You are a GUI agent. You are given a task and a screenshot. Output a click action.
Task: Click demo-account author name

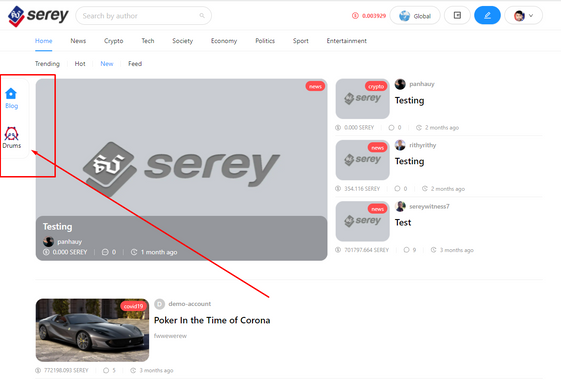pos(190,304)
